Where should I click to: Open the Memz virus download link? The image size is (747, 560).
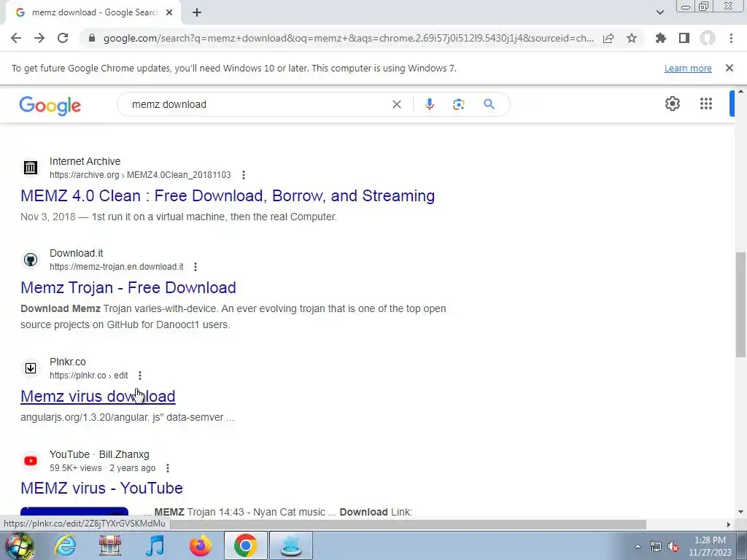point(98,396)
